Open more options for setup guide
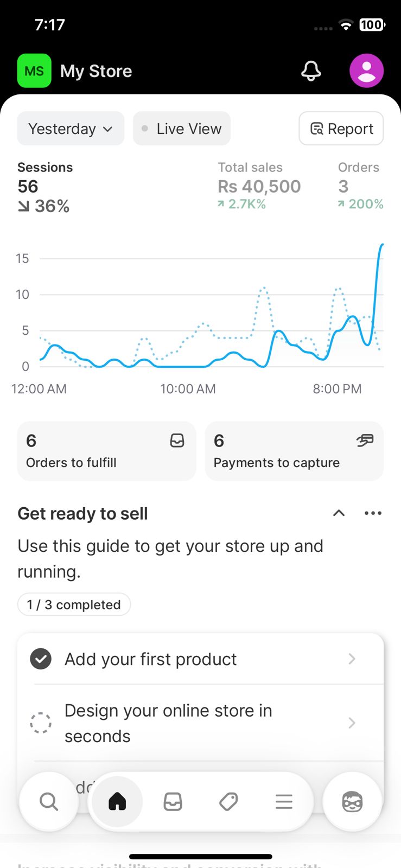 [x=373, y=513]
